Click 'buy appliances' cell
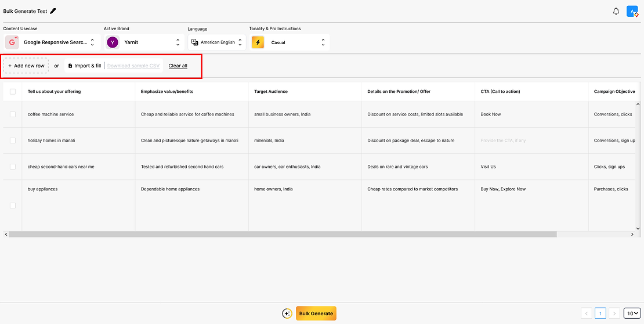644x324 pixels. [x=78, y=206]
